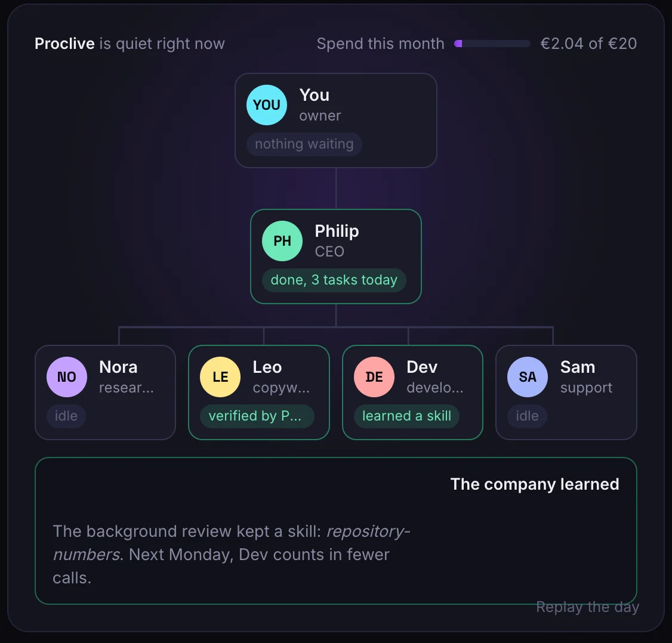Click the Spend this month progress bar
The height and width of the screenshot is (643, 672).
pyautogui.click(x=492, y=44)
